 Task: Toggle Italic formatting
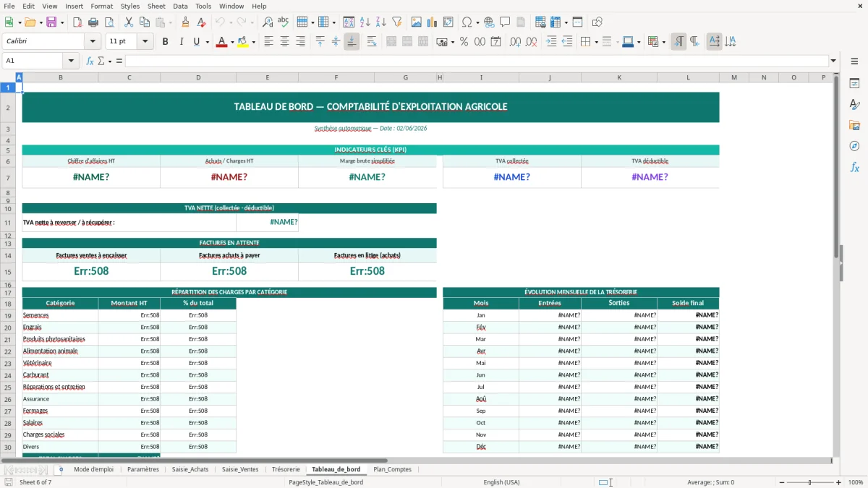tap(181, 42)
